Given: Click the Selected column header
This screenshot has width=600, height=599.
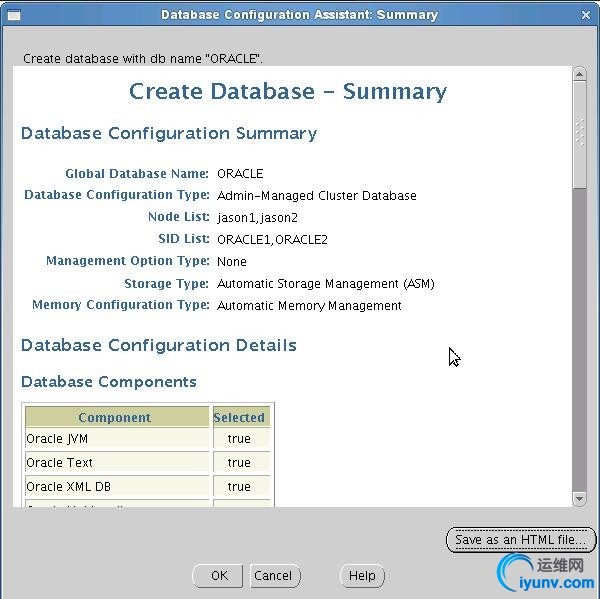Looking at the screenshot, I should [241, 417].
